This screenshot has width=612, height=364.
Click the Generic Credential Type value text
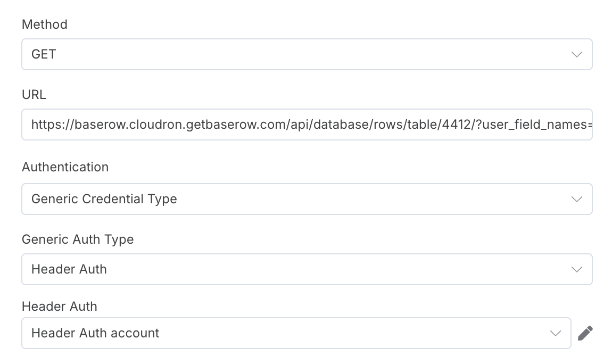pos(104,199)
